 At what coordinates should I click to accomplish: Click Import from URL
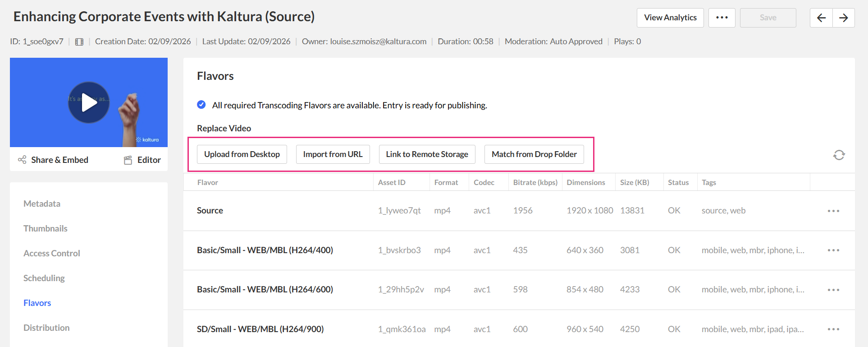click(x=333, y=154)
